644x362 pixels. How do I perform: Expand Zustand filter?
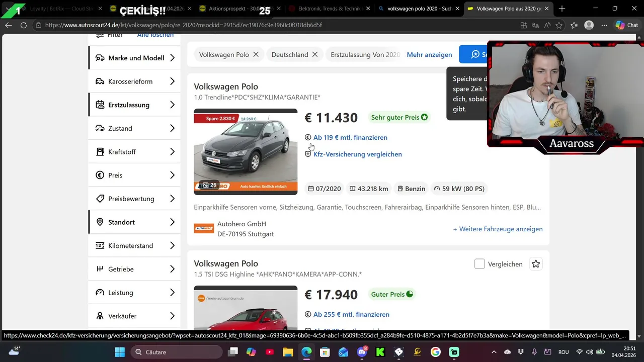(134, 128)
